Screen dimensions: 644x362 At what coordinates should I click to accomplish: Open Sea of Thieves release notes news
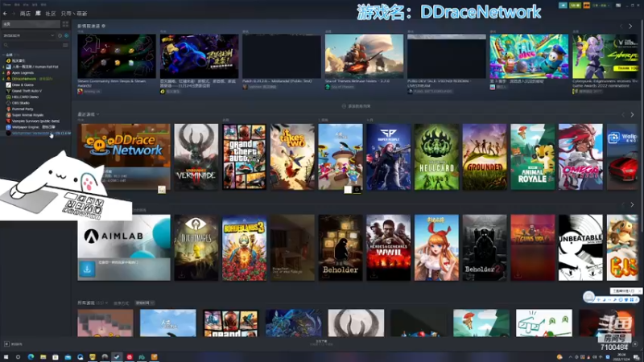click(365, 56)
